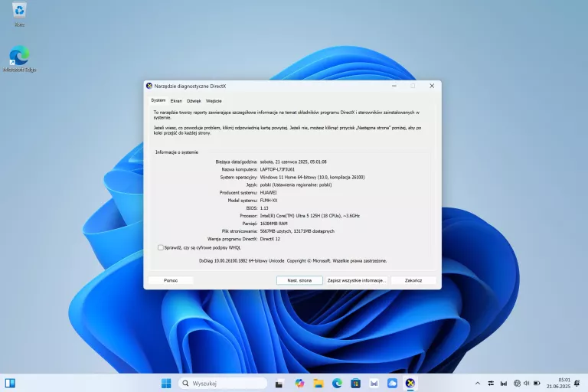Viewport: 588px width, 392px height.
Task: Click the Windows 11 Home operating system value
Action: click(312, 177)
